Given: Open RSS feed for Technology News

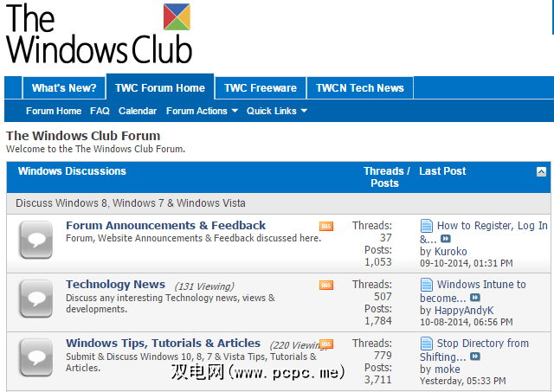Looking at the screenshot, I should pyautogui.click(x=326, y=285).
